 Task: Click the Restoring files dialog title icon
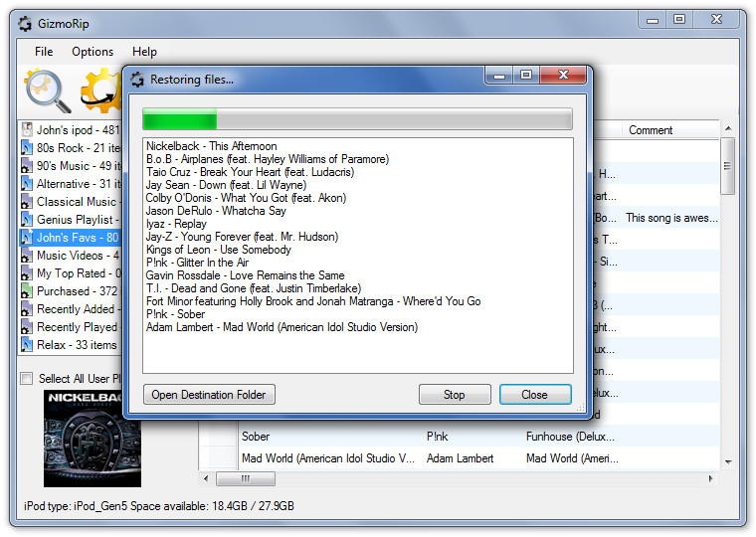(x=138, y=79)
